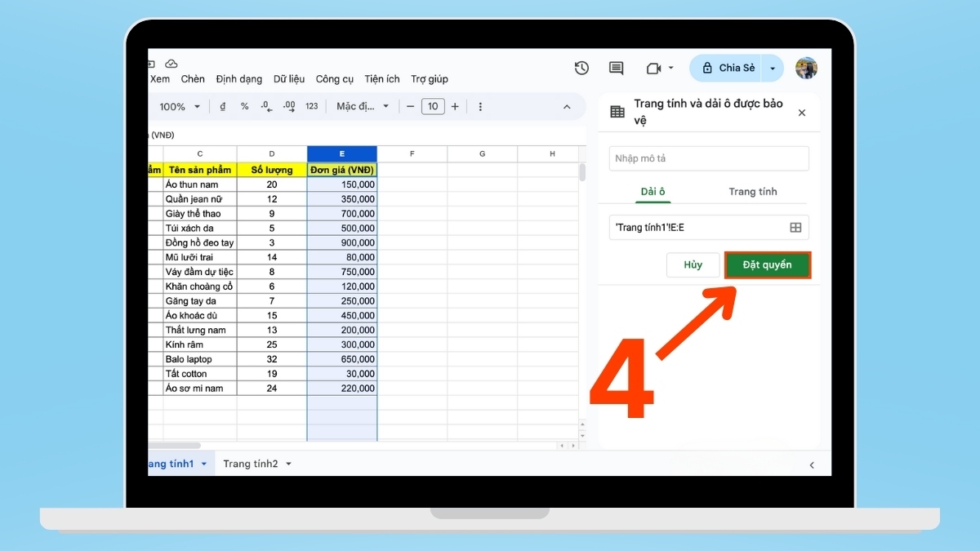Open the comments speech bubble icon
Screen dimensions: 980x551
click(617, 69)
